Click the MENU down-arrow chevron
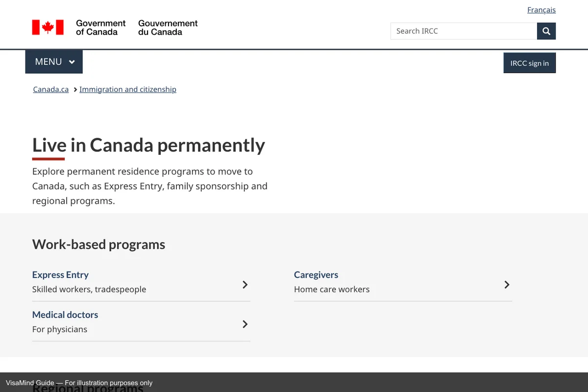 point(72,62)
